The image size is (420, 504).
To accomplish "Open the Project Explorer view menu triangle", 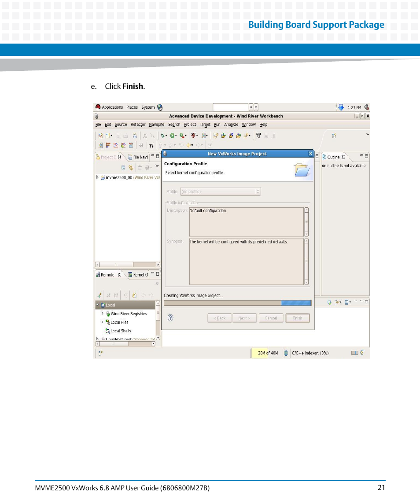I will pyautogui.click(x=157, y=166).
